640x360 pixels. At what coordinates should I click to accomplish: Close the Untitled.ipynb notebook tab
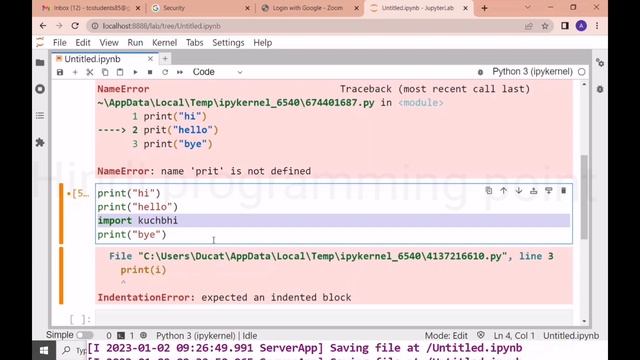[150, 59]
